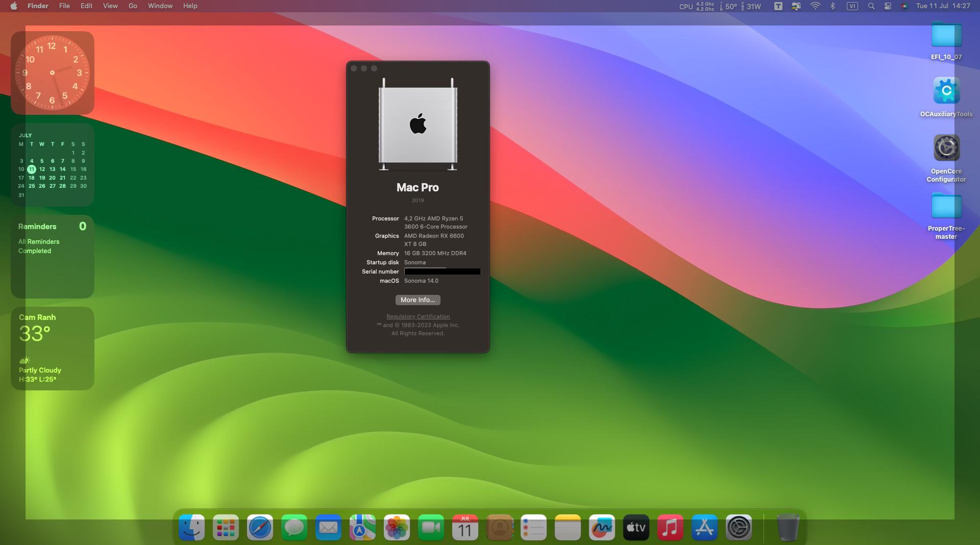Open the Wi-Fi status menu
The height and width of the screenshot is (545, 980).
[815, 6]
